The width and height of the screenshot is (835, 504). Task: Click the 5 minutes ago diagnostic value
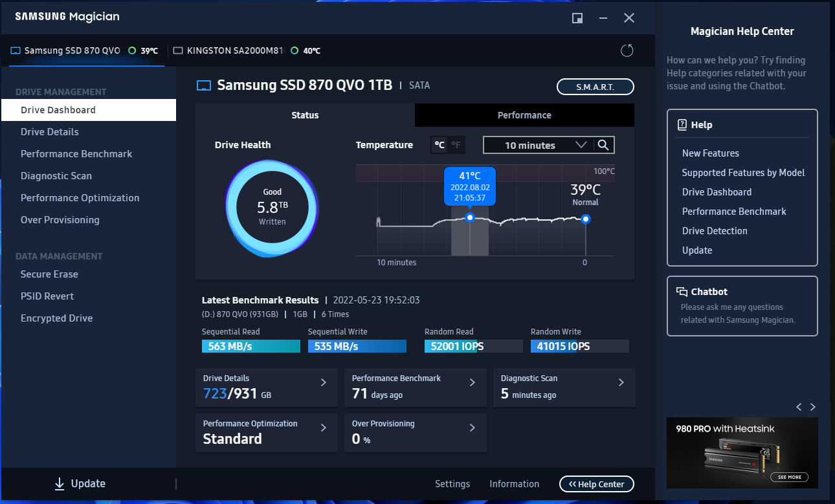tap(529, 393)
